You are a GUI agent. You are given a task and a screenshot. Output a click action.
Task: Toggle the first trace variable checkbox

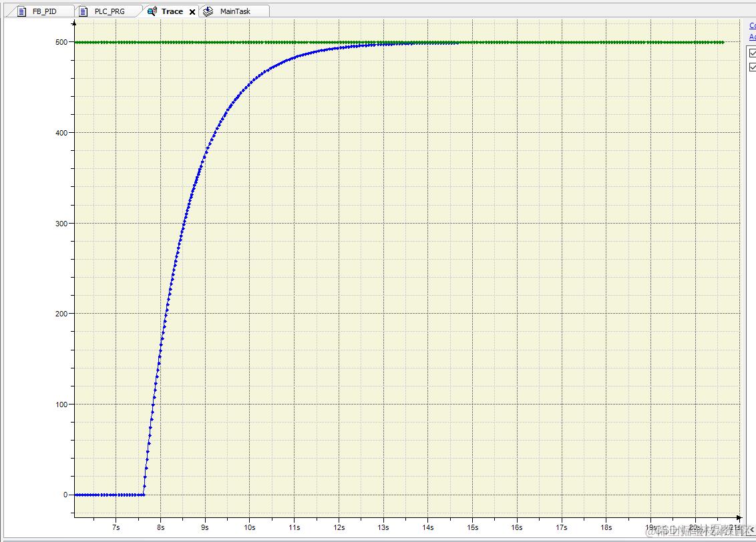click(752, 53)
